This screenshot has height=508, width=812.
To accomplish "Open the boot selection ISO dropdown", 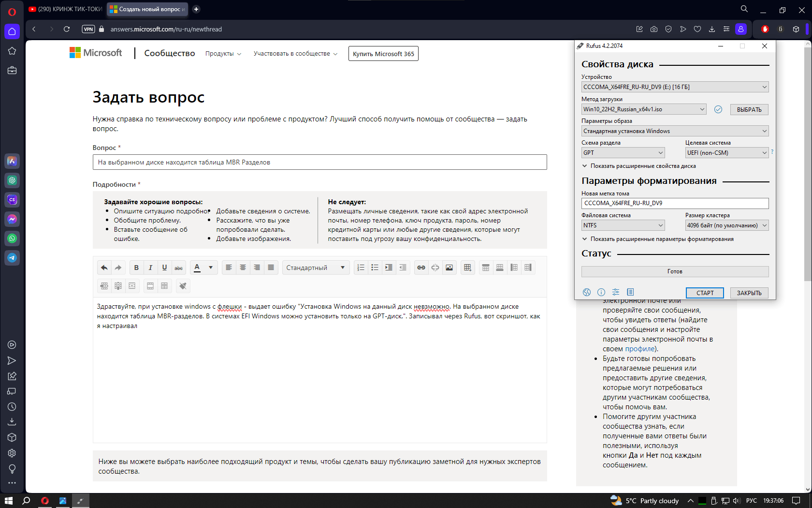I will point(644,109).
